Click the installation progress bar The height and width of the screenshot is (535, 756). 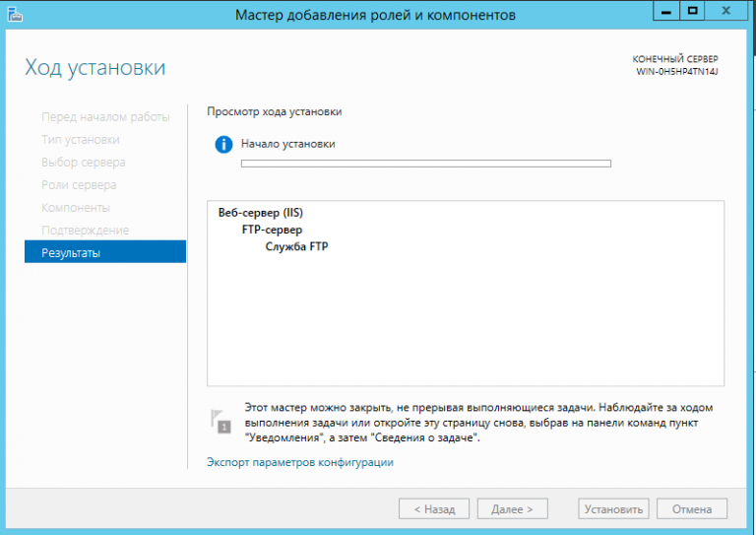coord(425,164)
